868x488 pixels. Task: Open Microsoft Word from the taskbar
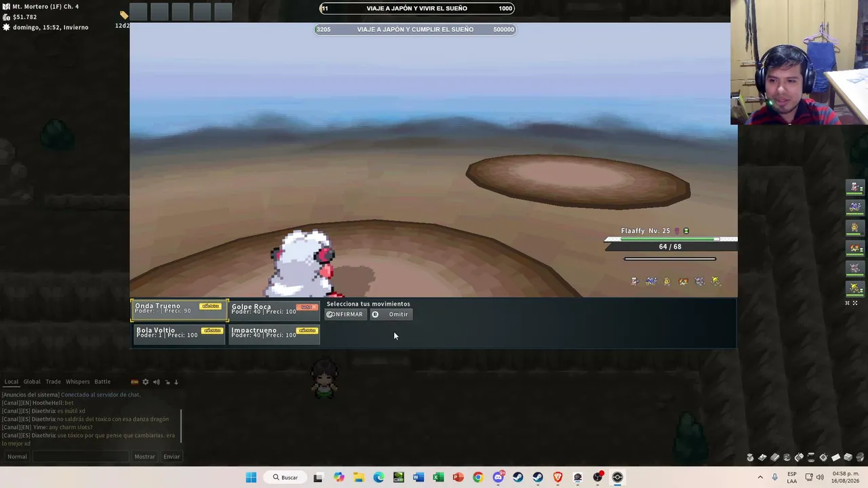click(418, 477)
